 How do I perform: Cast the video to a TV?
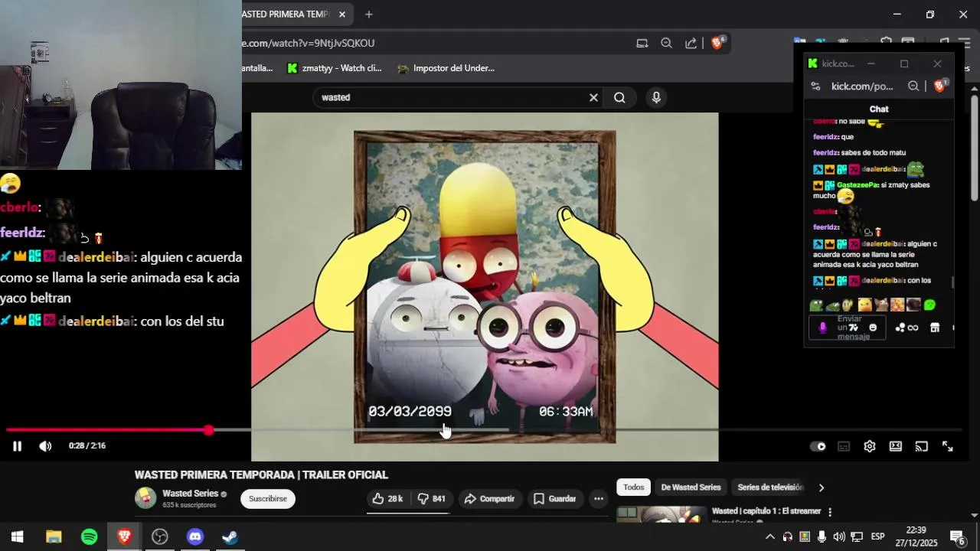[922, 447]
